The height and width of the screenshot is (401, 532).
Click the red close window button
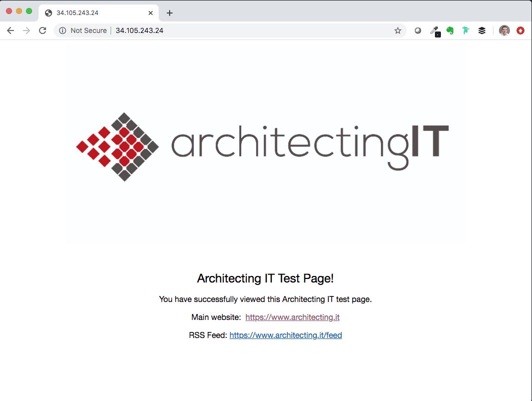click(x=9, y=11)
